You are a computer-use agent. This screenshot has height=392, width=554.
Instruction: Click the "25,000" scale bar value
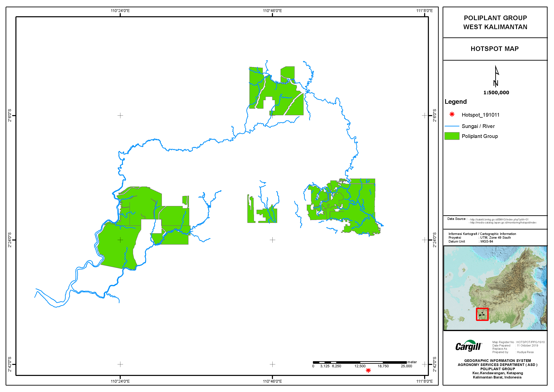pyautogui.click(x=407, y=366)
